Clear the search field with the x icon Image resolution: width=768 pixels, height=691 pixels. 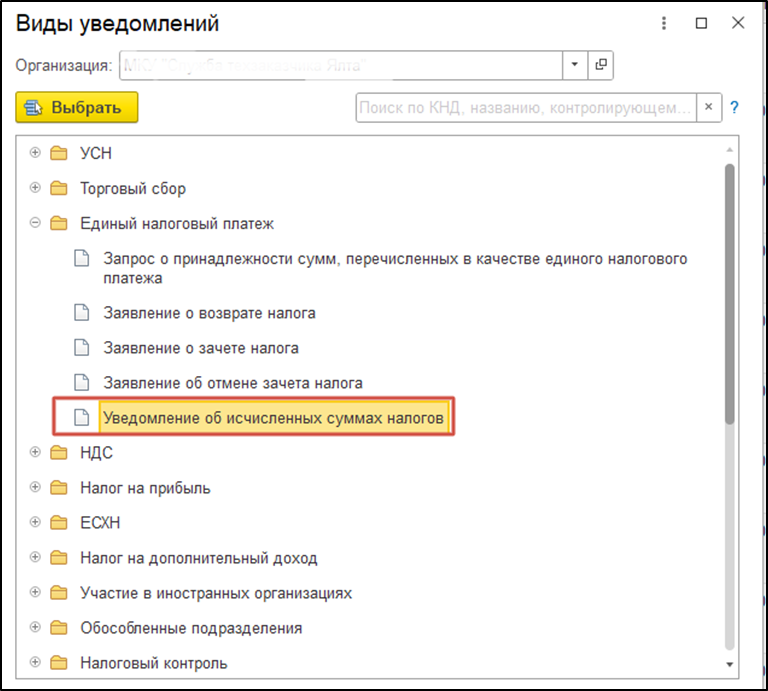coord(708,107)
